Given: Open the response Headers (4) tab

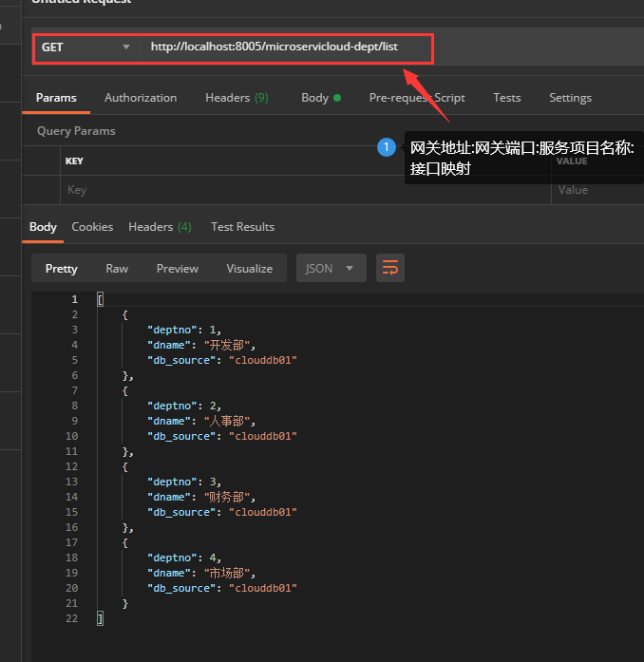Looking at the screenshot, I should pyautogui.click(x=160, y=227).
